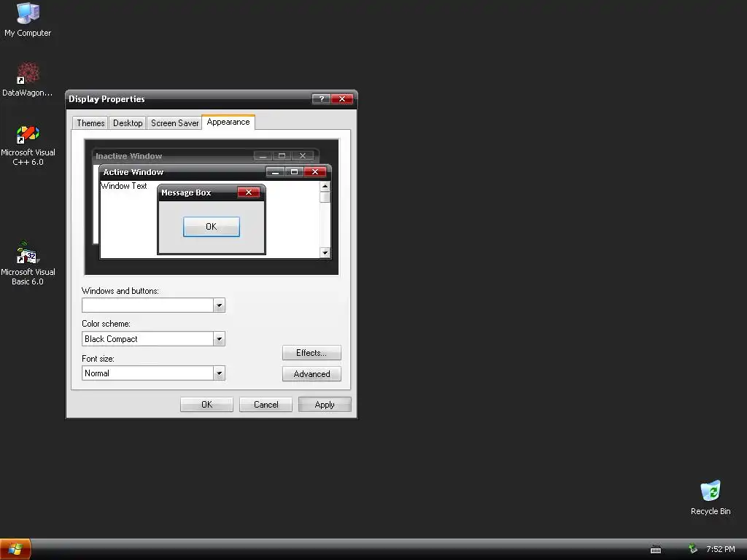Image resolution: width=747 pixels, height=560 pixels.
Task: Open the Font size dropdown arrow
Action: click(219, 373)
